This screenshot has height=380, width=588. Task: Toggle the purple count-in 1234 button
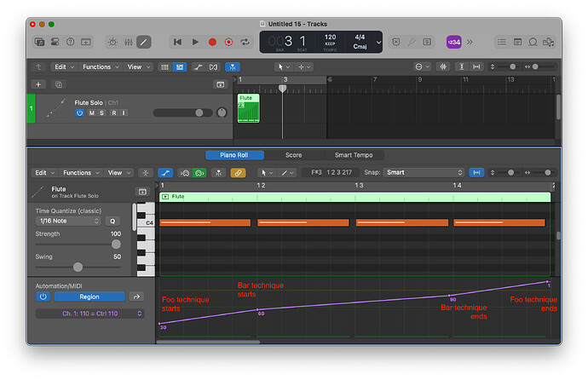pyautogui.click(x=453, y=42)
